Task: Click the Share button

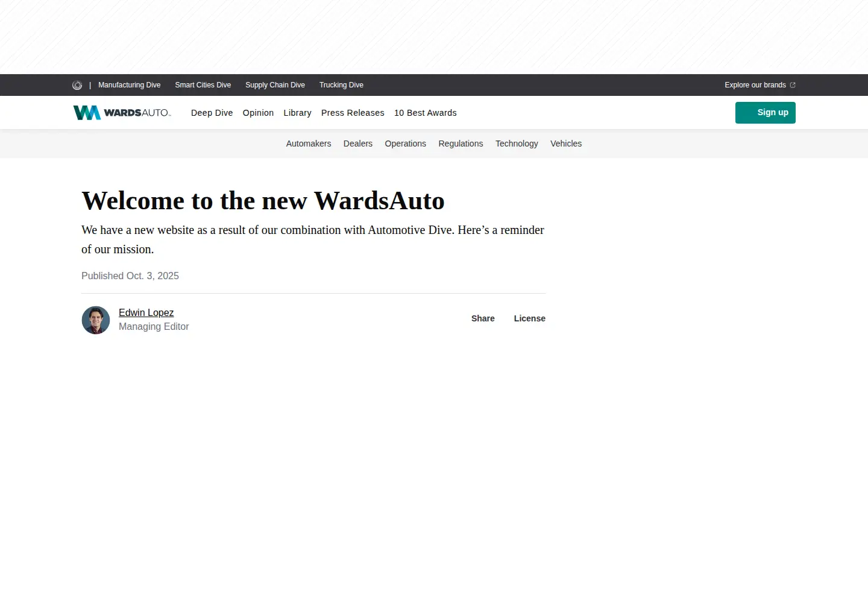Action: [x=483, y=318]
